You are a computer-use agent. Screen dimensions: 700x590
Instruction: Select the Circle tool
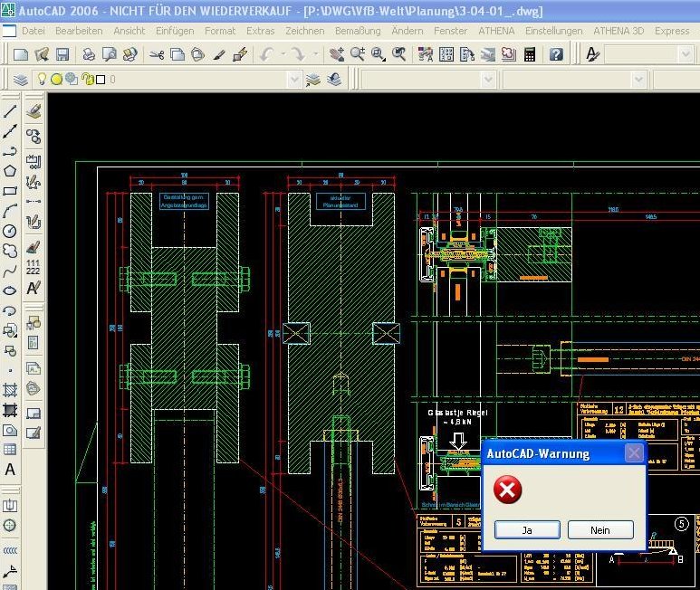tap(10, 231)
